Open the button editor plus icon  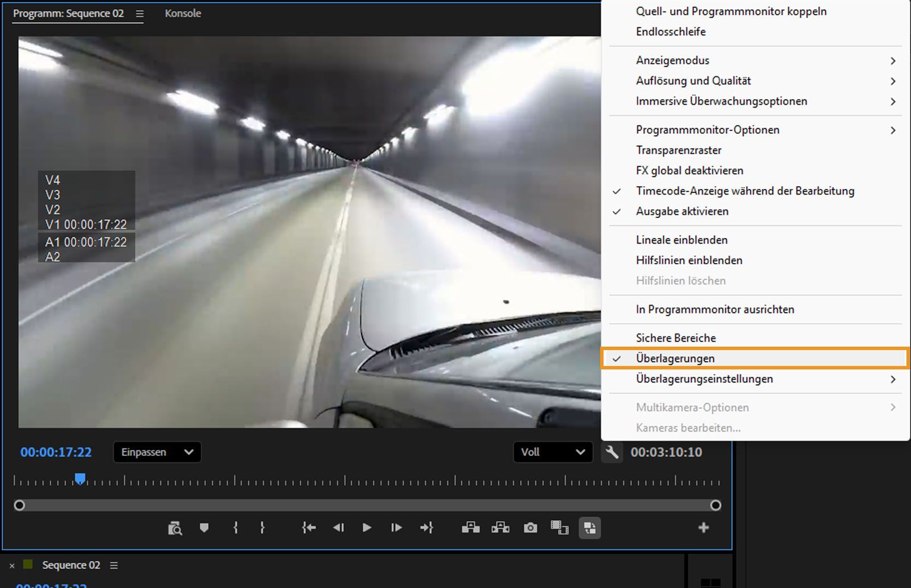pos(704,528)
